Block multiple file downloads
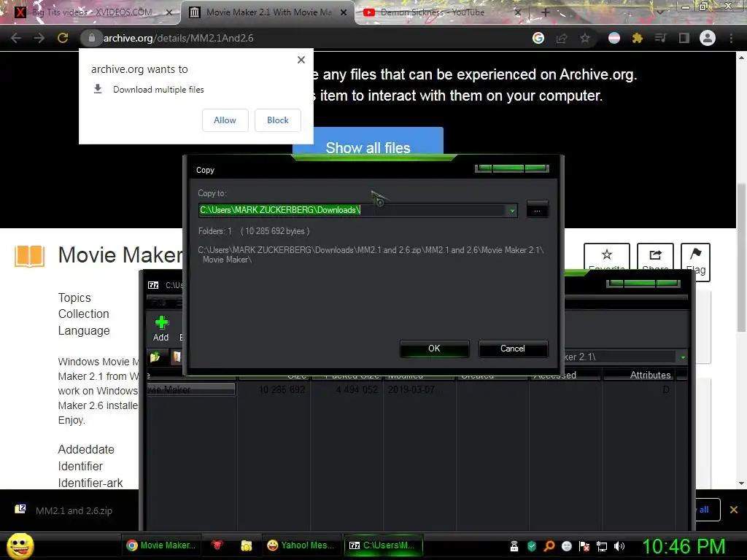 tap(278, 120)
